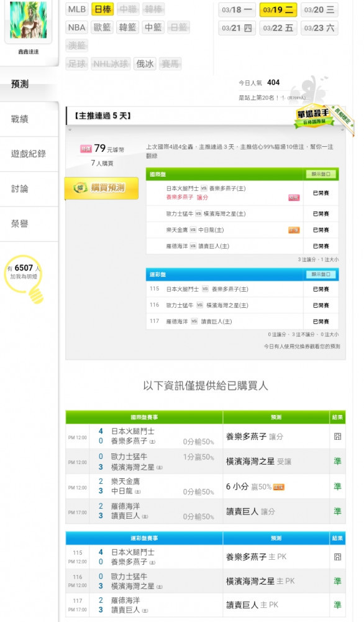Click the 國際盤賽事 table header
The height and width of the screenshot is (622, 364).
(144, 417)
